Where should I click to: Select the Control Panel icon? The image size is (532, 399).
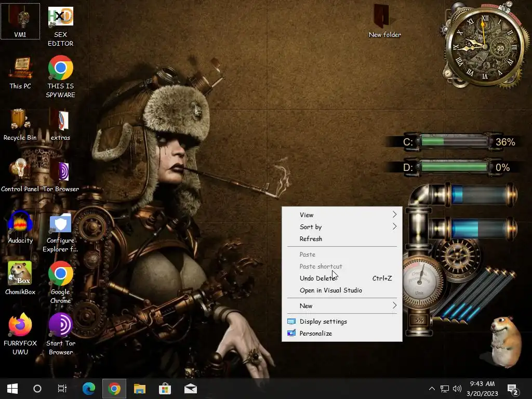tap(20, 176)
